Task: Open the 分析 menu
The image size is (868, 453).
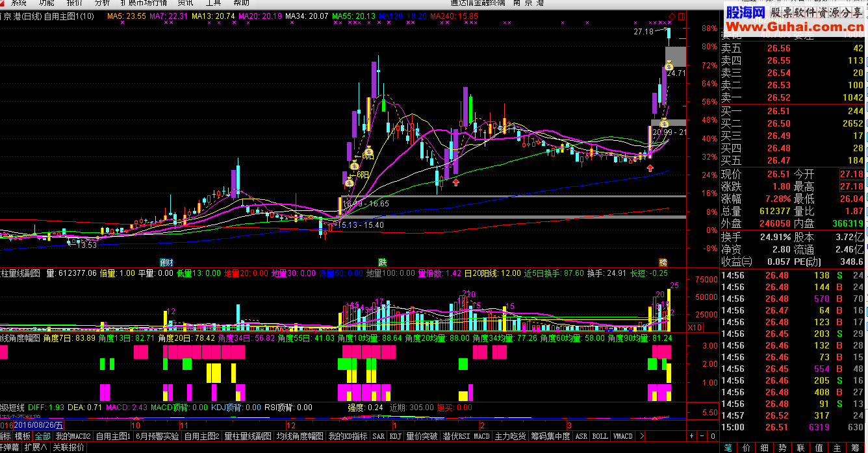Action: (103, 3)
